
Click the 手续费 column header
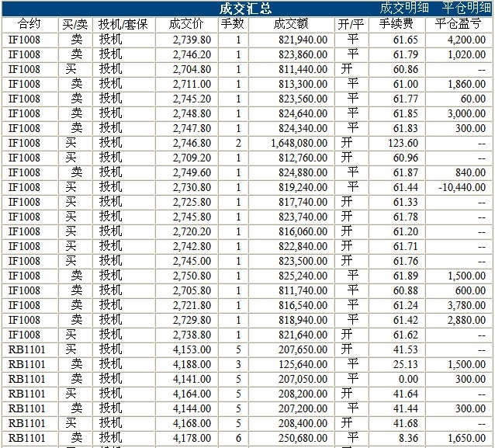click(396, 24)
